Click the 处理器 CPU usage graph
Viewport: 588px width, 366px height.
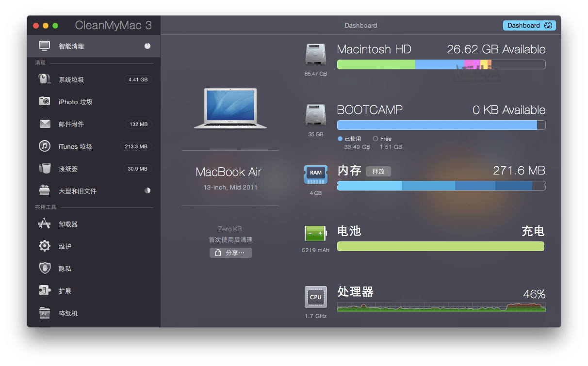(441, 307)
